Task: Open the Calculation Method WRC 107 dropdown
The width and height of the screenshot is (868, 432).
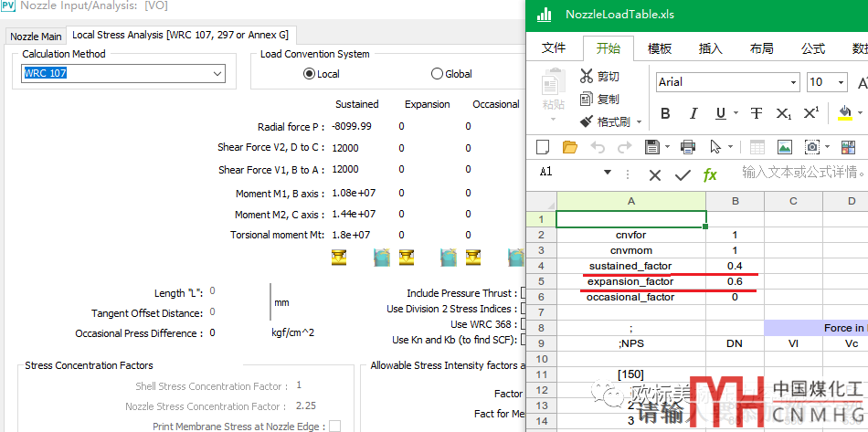Action: click(x=217, y=73)
